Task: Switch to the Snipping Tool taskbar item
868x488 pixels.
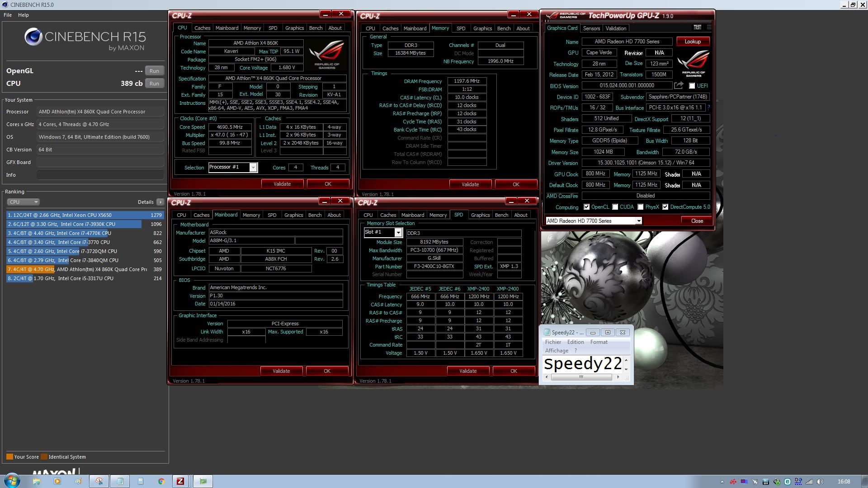Action: [99, 481]
